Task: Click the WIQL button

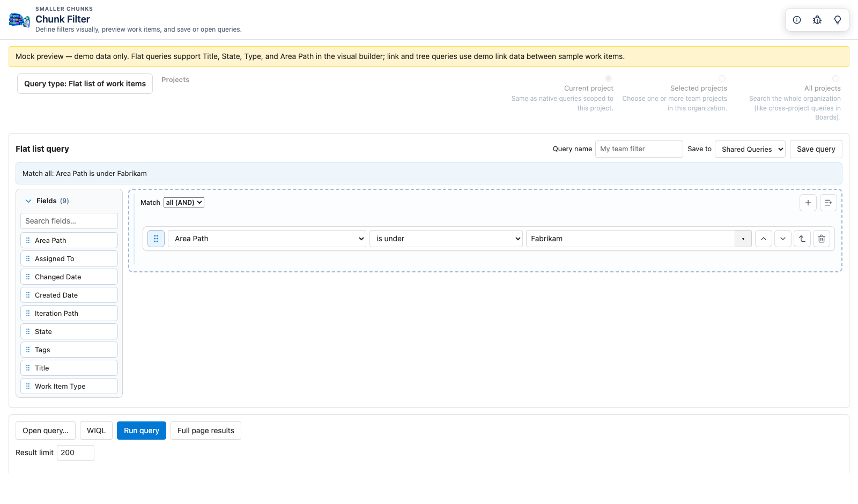Action: (97, 431)
